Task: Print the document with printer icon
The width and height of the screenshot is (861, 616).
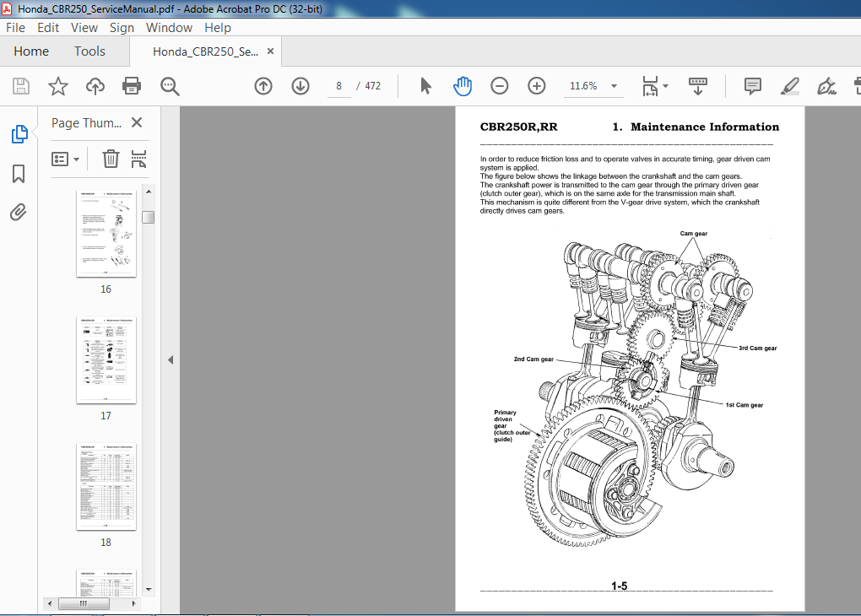Action: 132,86
